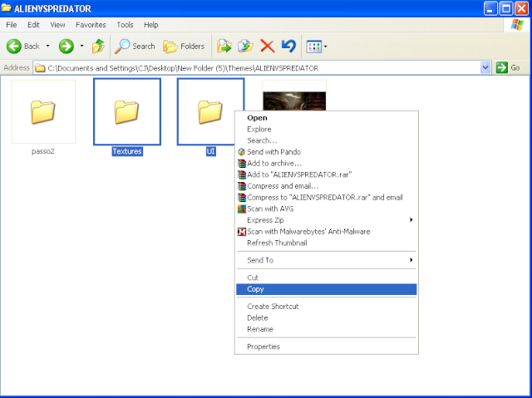Click WinRAR icon beside Add to archive
This screenshot has height=398, width=532.
pos(242,163)
